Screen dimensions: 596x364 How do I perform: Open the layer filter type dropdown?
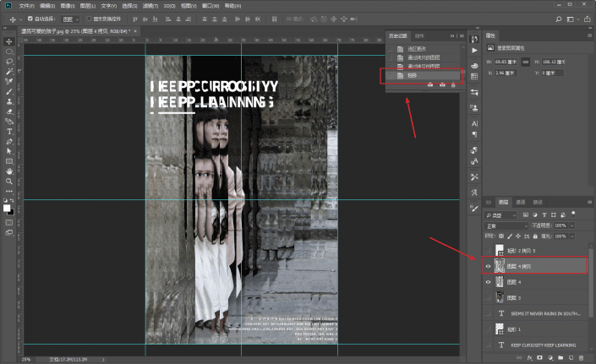click(500, 215)
